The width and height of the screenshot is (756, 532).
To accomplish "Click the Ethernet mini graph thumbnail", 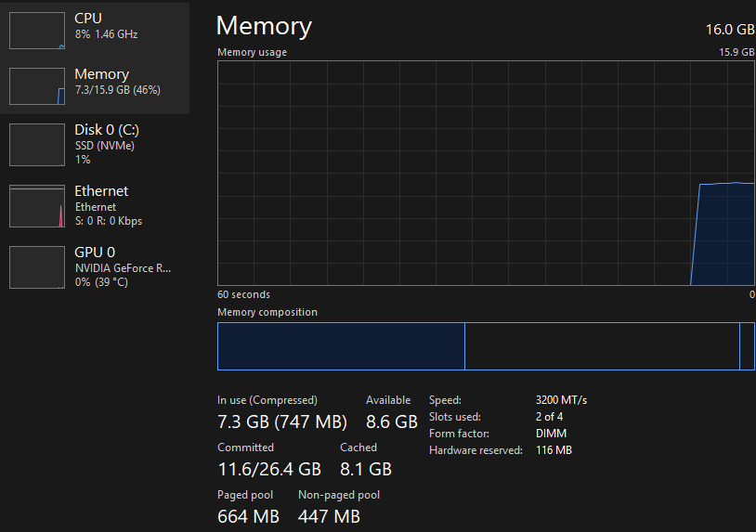I will coord(37,206).
